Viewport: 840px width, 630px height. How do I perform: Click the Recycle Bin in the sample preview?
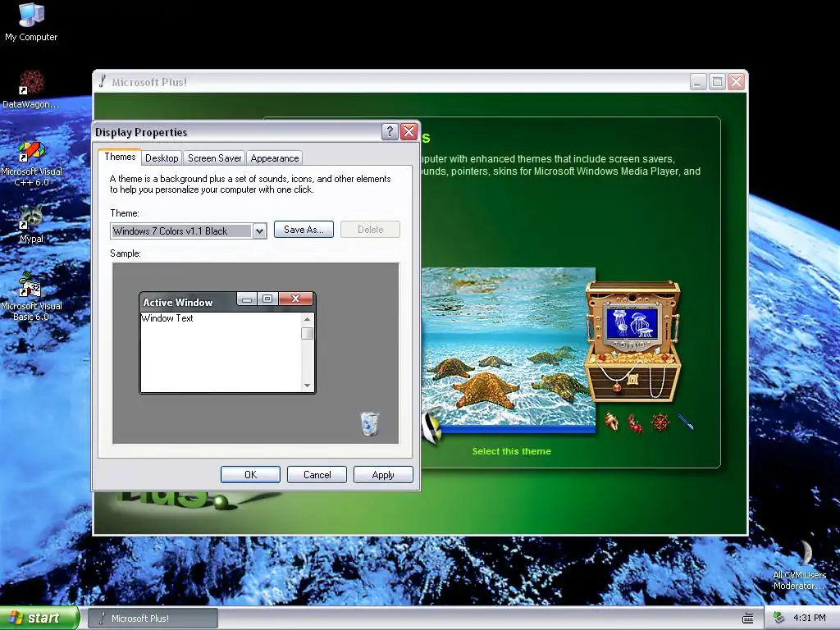[369, 423]
